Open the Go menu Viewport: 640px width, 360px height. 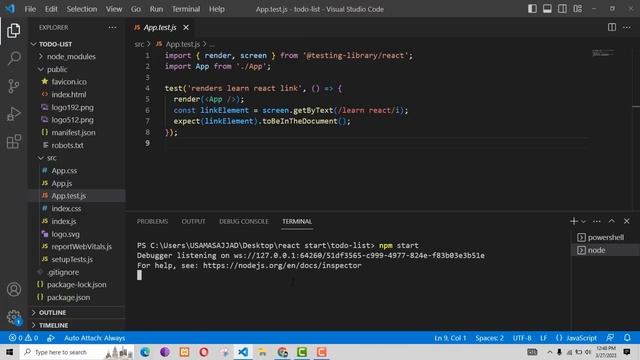(x=136, y=9)
